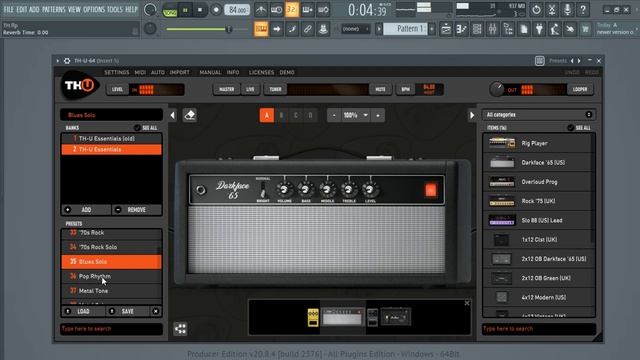Collapse the right components panel arrow

[472, 116]
